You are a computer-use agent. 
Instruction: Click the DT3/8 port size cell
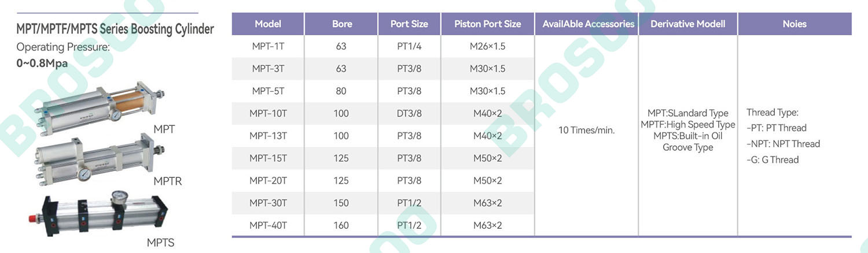[409, 113]
